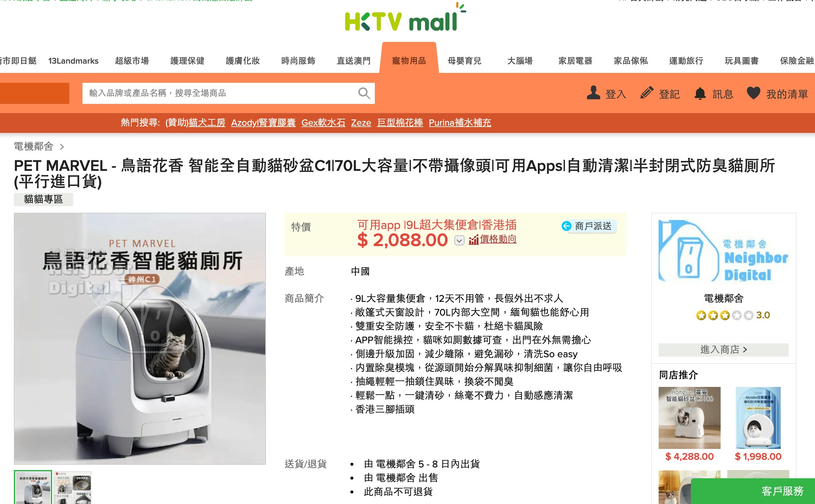The height and width of the screenshot is (504, 815).
Task: Click the merchant delivery arrow icon
Action: 566,226
